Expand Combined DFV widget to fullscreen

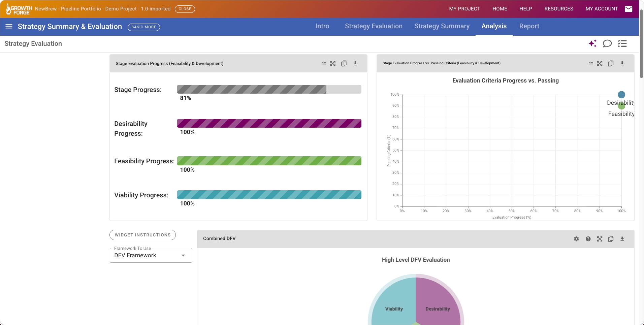tap(600, 239)
